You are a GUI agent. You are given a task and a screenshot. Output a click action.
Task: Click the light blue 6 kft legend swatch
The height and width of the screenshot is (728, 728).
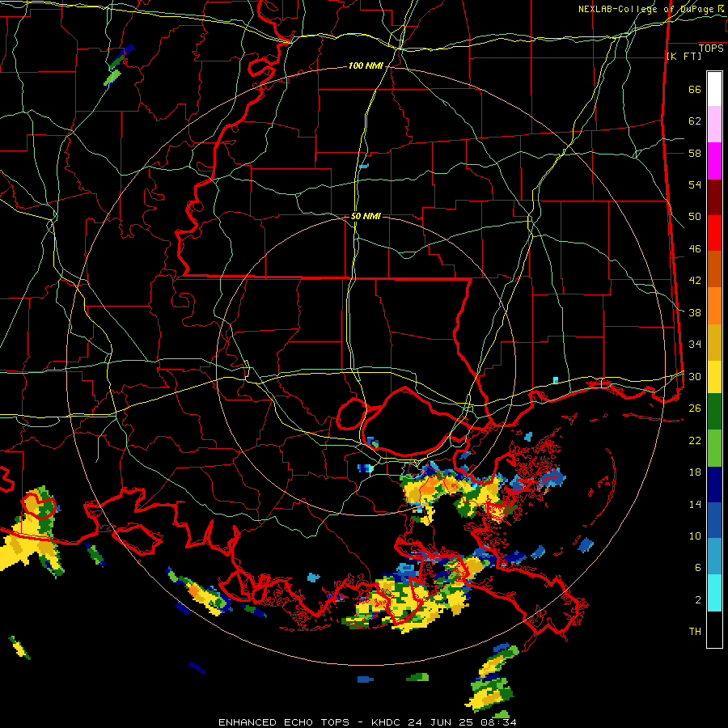point(714,557)
